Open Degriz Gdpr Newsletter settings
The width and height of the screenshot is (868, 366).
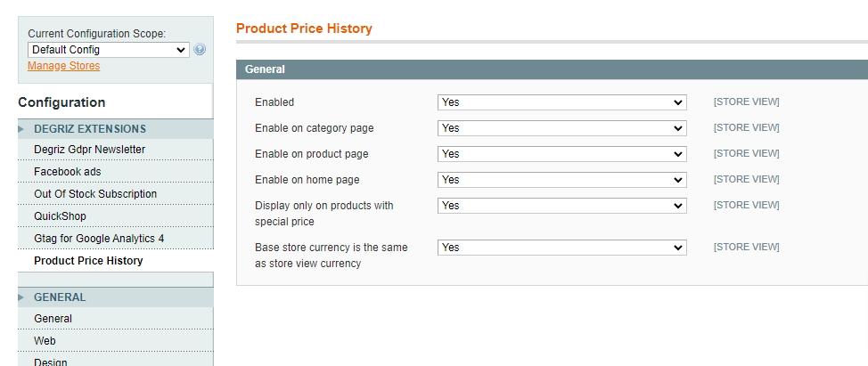[x=89, y=150]
